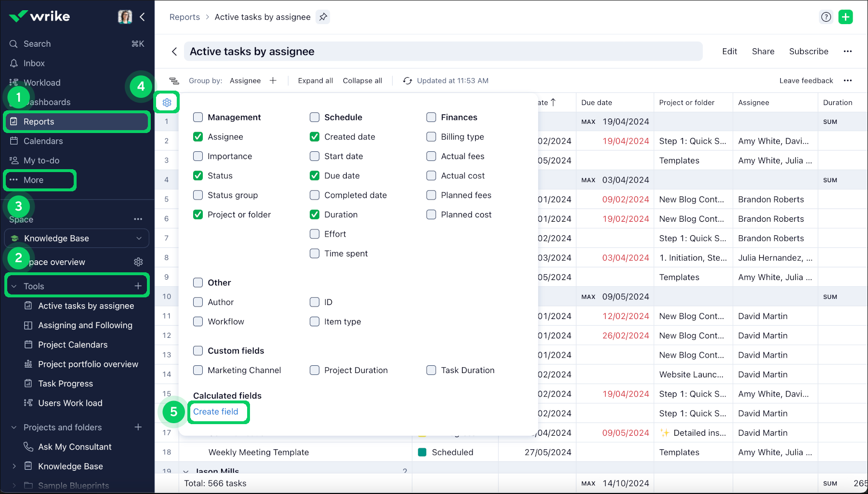Open Space overview settings gear
868x494 pixels.
(x=138, y=262)
